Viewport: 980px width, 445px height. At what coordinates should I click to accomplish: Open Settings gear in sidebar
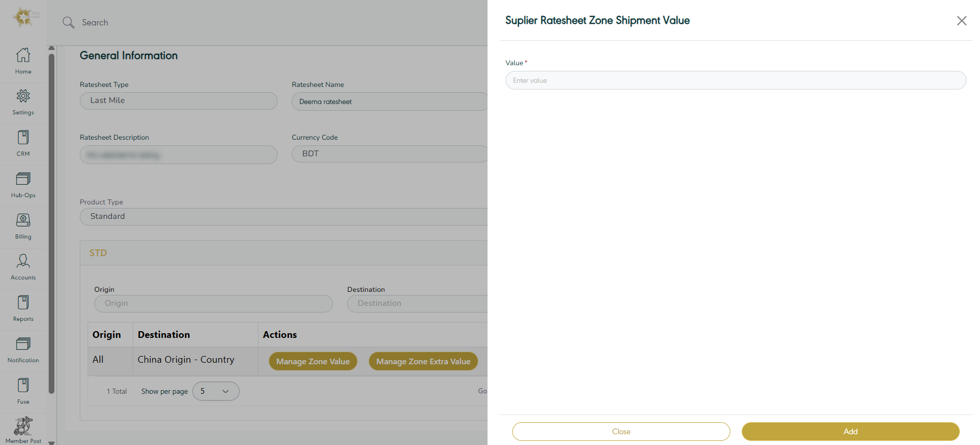(x=23, y=96)
